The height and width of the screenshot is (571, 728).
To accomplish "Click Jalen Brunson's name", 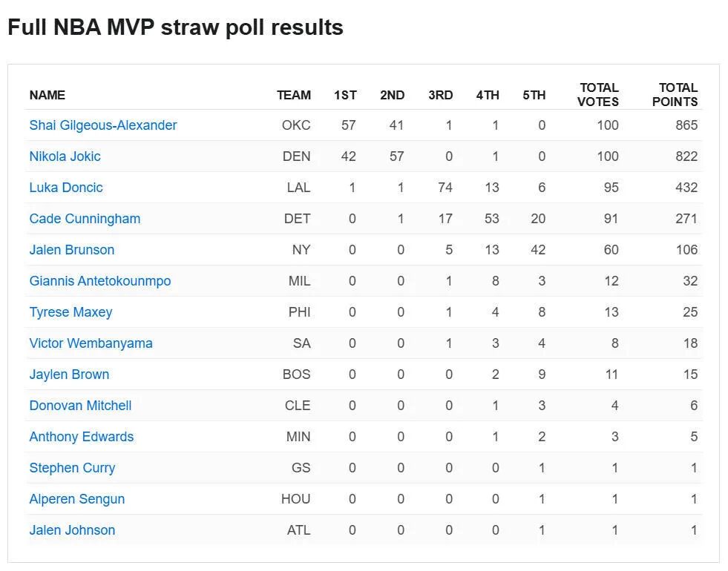I will (x=72, y=250).
